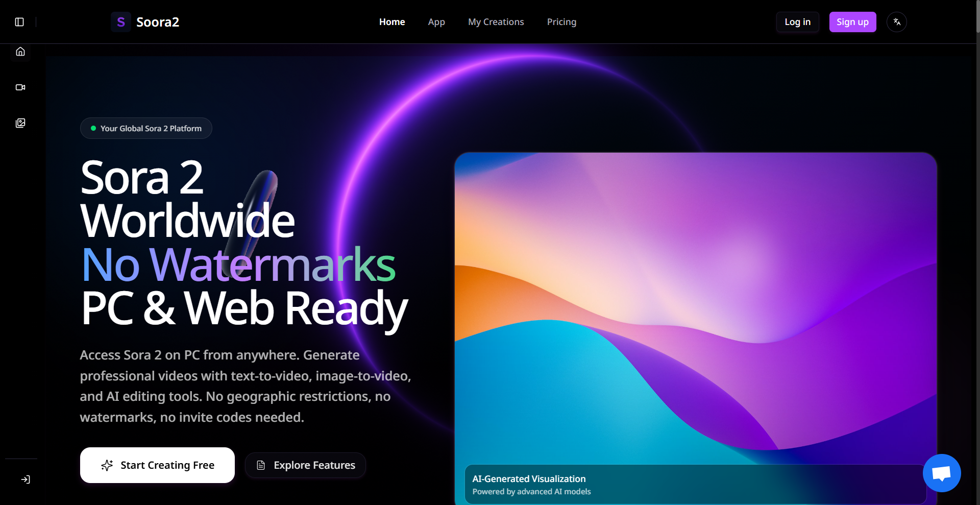Screen dimensions: 980x505
Task: Open the language translation icon
Action: (897, 22)
